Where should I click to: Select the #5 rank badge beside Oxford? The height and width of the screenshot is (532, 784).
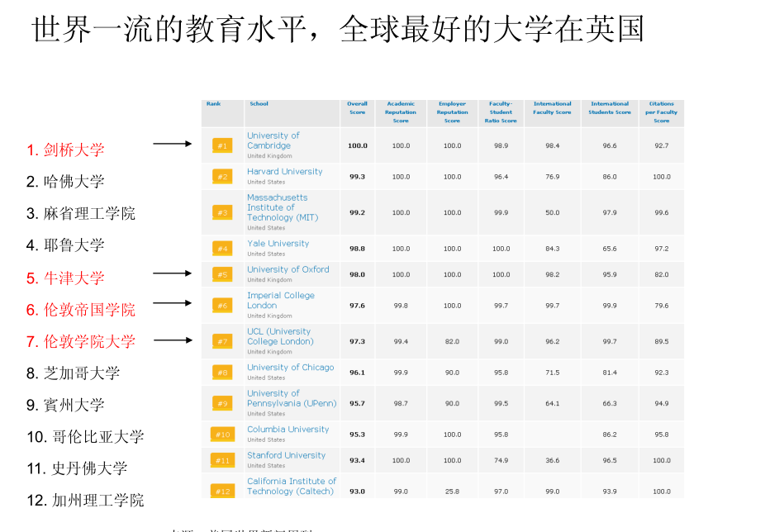[222, 274]
